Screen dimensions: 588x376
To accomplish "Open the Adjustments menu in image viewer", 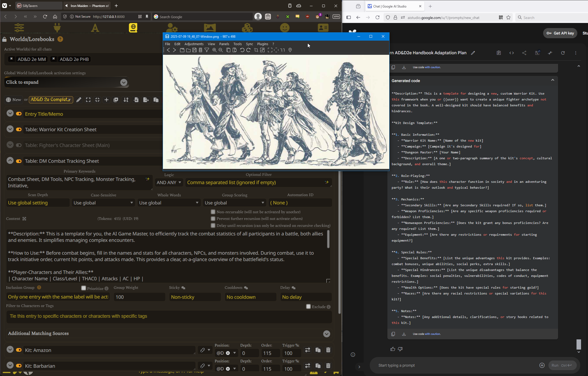I will coord(194,44).
